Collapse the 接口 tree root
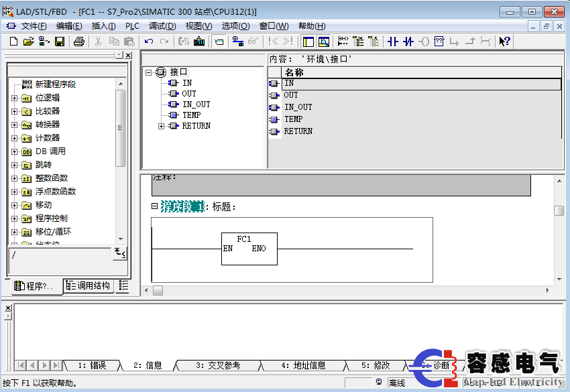This screenshot has width=570, height=392. 148,72
